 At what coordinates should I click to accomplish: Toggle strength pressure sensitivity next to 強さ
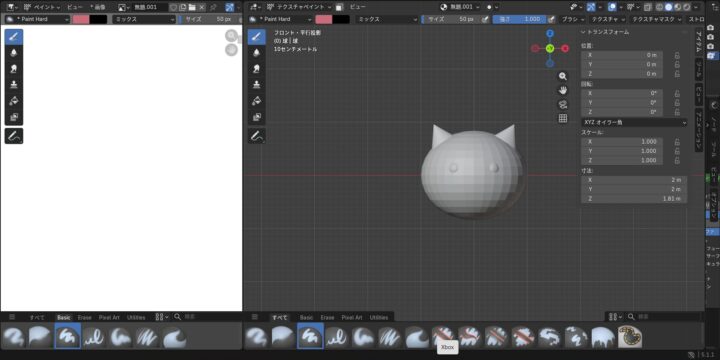tap(551, 19)
